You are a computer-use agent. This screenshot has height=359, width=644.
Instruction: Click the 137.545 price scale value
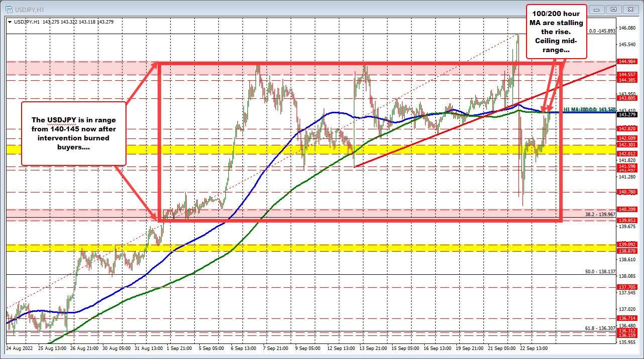(x=627, y=292)
